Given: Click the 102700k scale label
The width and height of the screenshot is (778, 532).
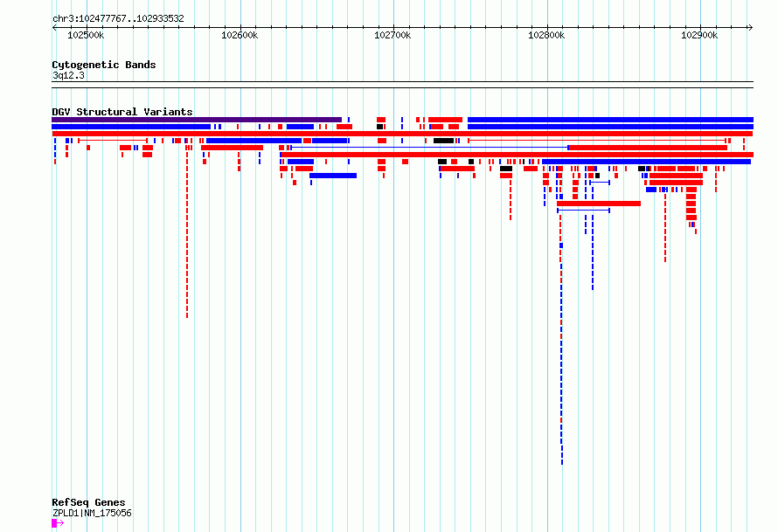Looking at the screenshot, I should 392,35.
